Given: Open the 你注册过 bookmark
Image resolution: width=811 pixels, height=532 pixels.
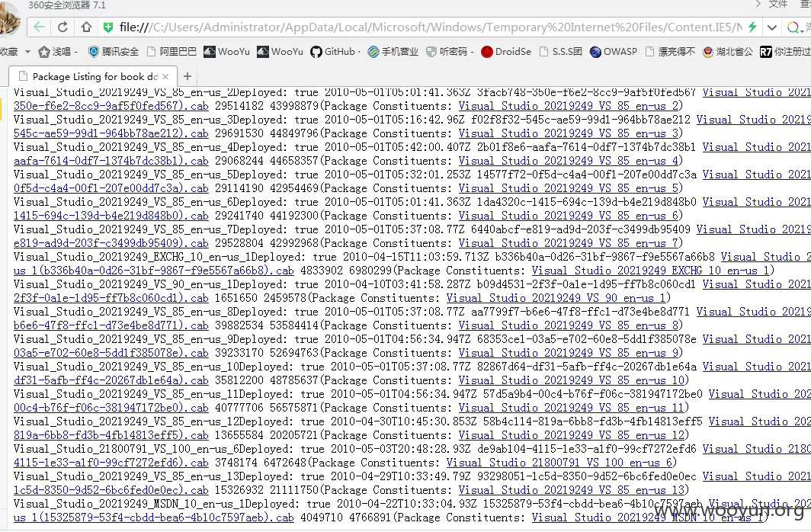Looking at the screenshot, I should pyautogui.click(x=785, y=52).
